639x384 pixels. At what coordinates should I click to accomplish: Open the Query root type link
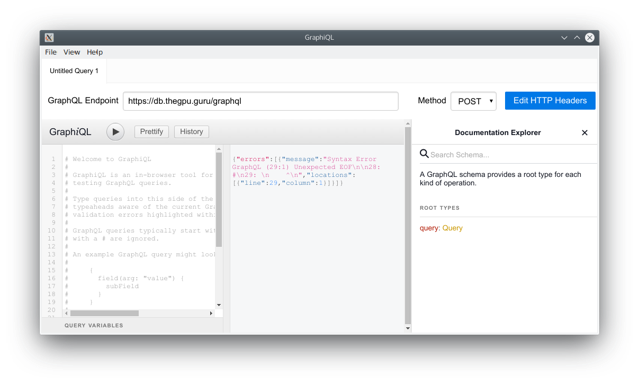tap(452, 228)
